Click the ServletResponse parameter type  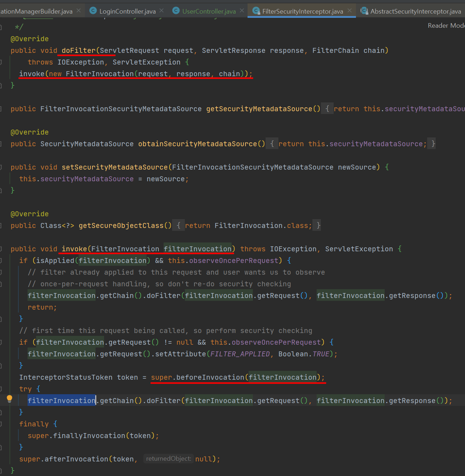234,51
